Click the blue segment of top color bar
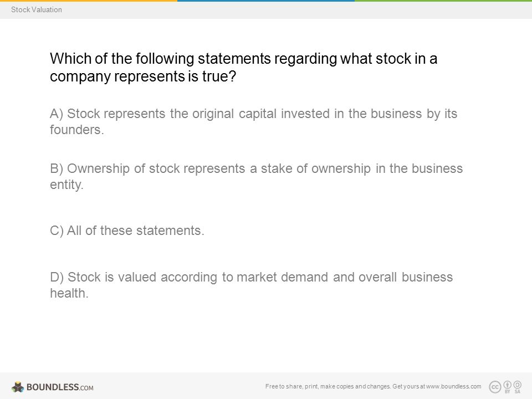 [266, 1]
